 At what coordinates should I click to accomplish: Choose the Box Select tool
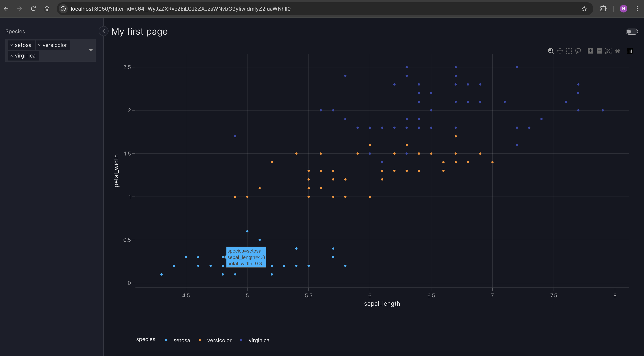pyautogui.click(x=569, y=51)
